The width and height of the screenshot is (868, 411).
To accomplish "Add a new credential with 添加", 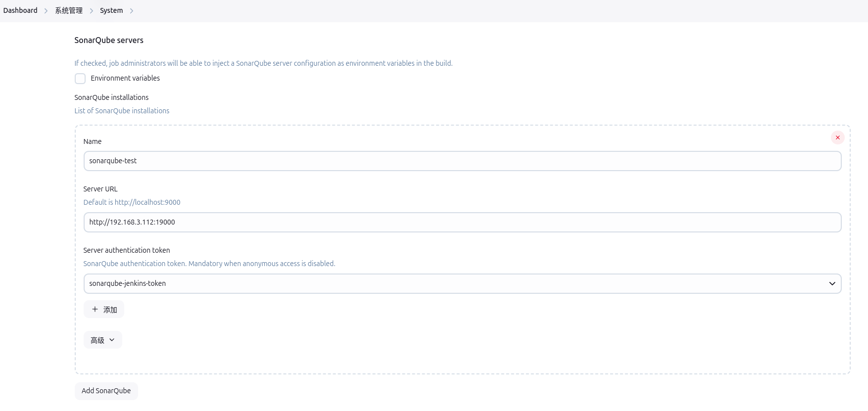I will click(x=104, y=310).
